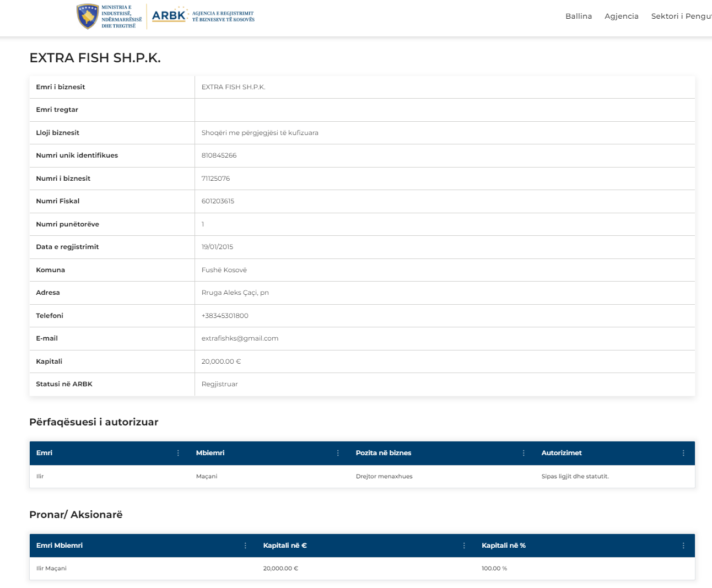Click owner name Ilir Maçani
This screenshot has height=588, width=712.
pyautogui.click(x=51, y=569)
